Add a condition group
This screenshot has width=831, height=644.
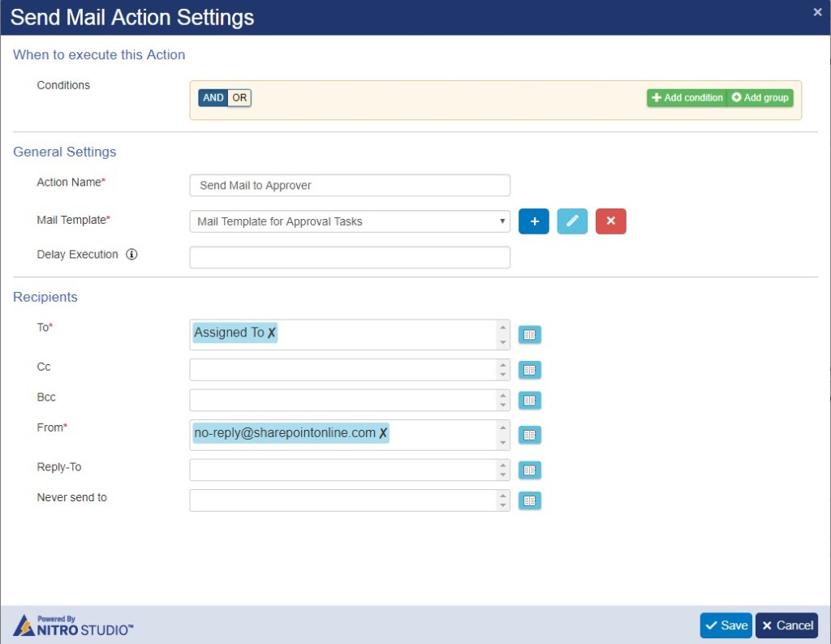pyautogui.click(x=759, y=97)
